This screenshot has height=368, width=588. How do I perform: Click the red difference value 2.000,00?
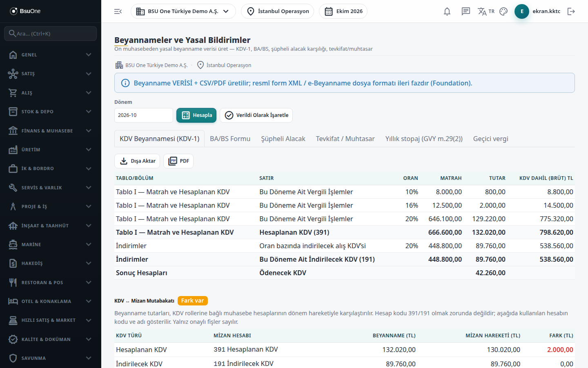(x=560, y=350)
